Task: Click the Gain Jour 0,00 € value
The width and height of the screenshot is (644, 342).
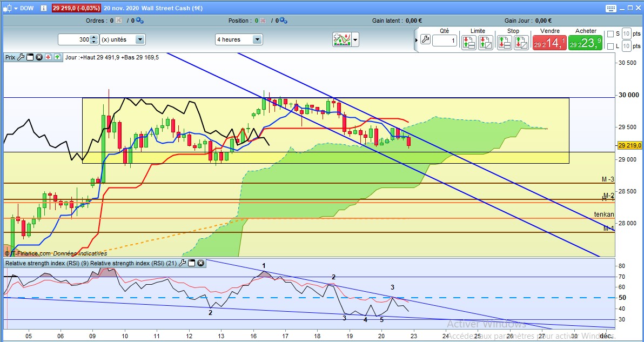Action: (x=544, y=21)
